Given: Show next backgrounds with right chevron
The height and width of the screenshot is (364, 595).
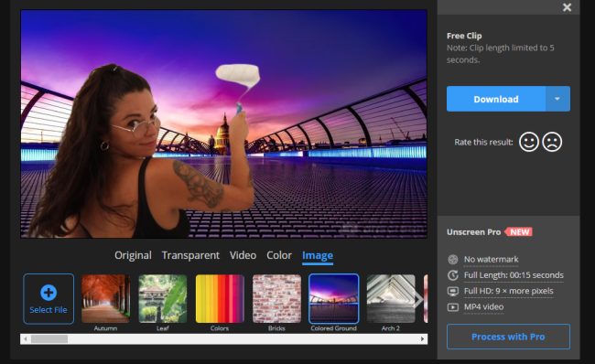Looking at the screenshot, I should pyautogui.click(x=418, y=299).
